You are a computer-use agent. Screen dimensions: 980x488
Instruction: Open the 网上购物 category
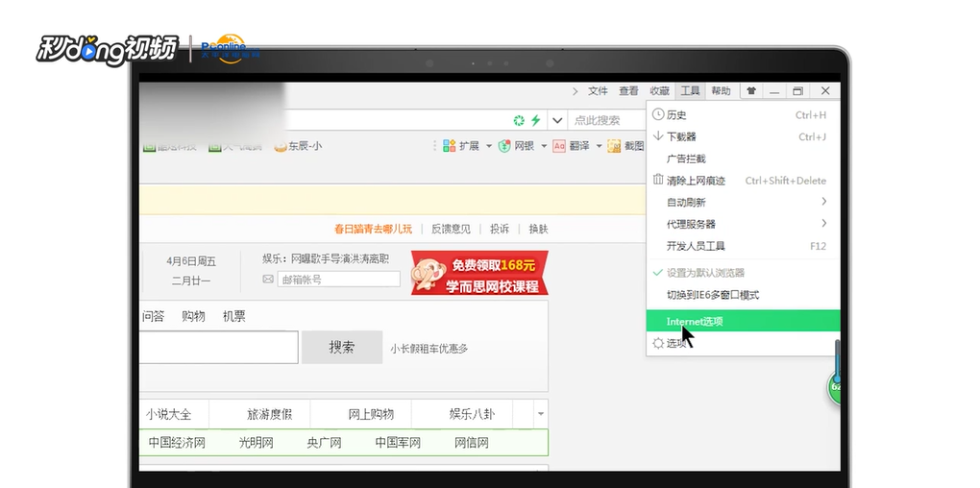(x=371, y=414)
